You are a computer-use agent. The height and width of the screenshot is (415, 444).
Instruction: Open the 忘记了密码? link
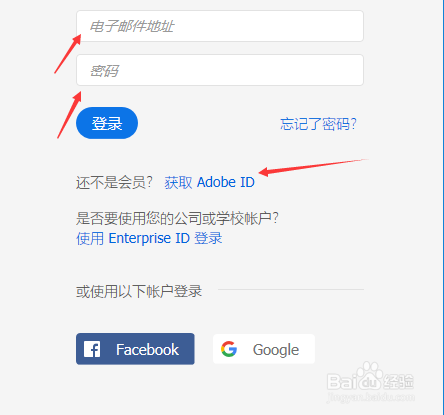tap(318, 124)
